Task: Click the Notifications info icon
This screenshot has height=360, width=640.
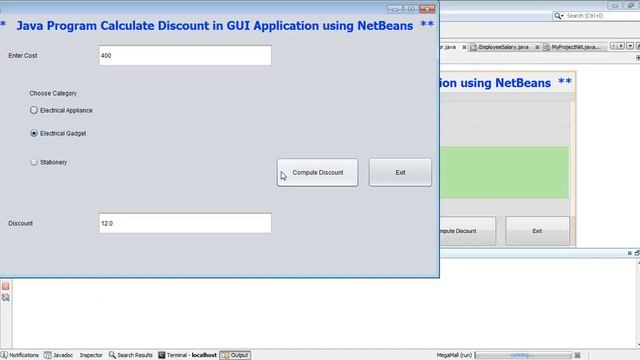Action: 4,355
